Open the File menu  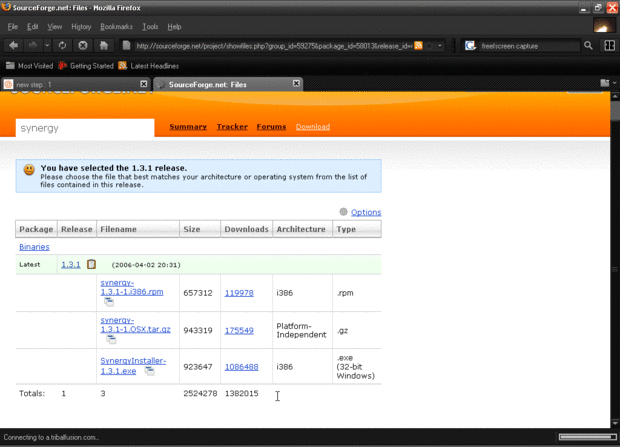tap(13, 27)
